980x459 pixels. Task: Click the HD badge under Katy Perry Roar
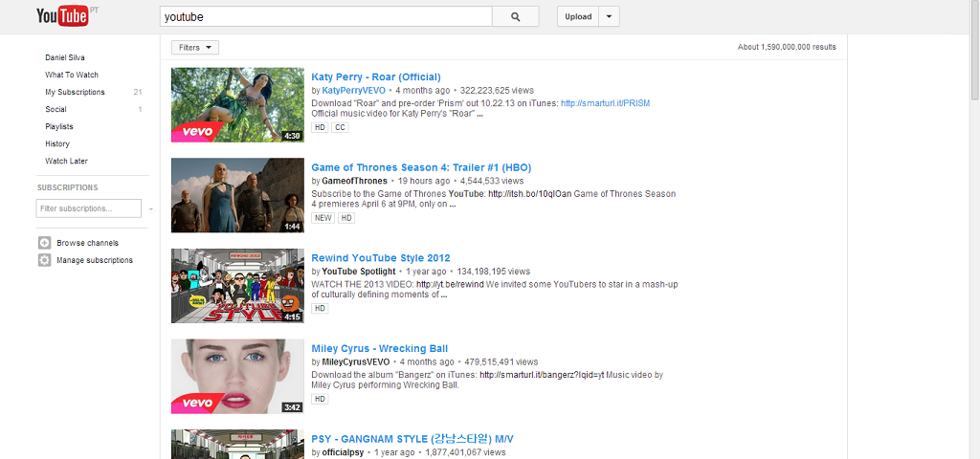click(320, 127)
